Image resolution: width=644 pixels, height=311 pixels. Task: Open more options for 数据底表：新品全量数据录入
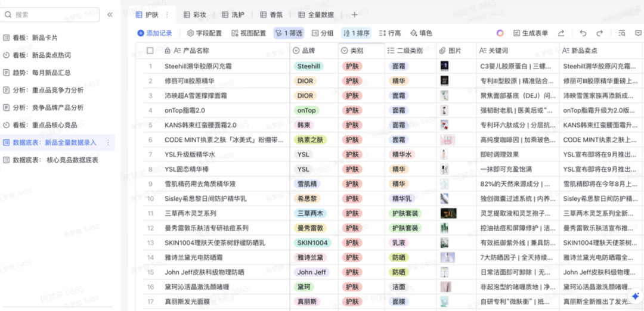pos(108,142)
